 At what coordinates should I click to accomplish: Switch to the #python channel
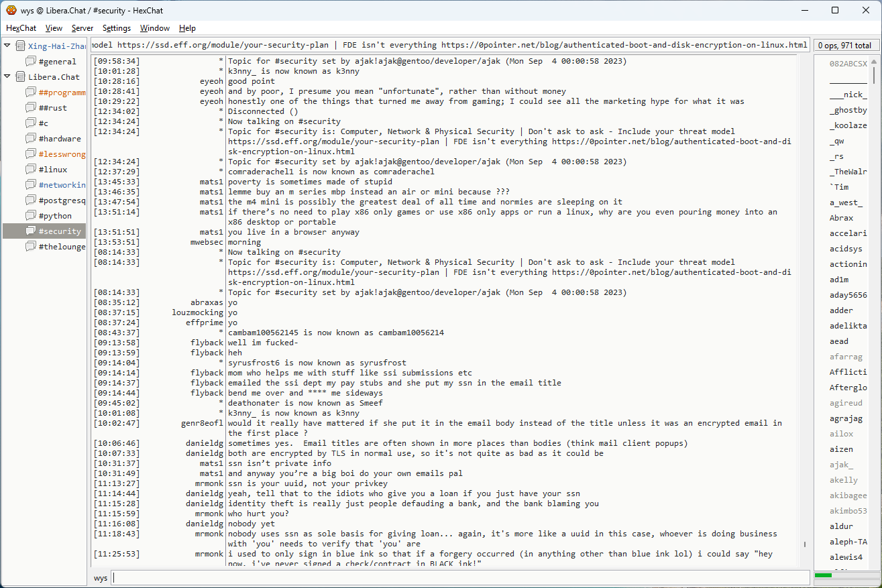(55, 216)
